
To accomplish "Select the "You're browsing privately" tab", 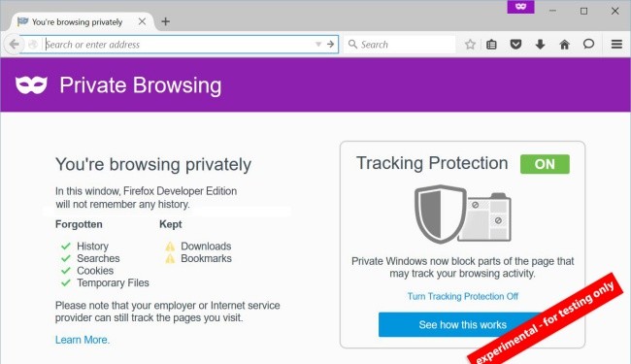I will coord(77,22).
